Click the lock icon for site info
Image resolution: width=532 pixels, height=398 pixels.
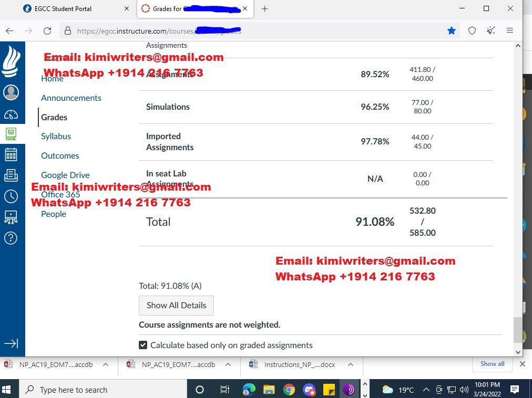tap(68, 31)
